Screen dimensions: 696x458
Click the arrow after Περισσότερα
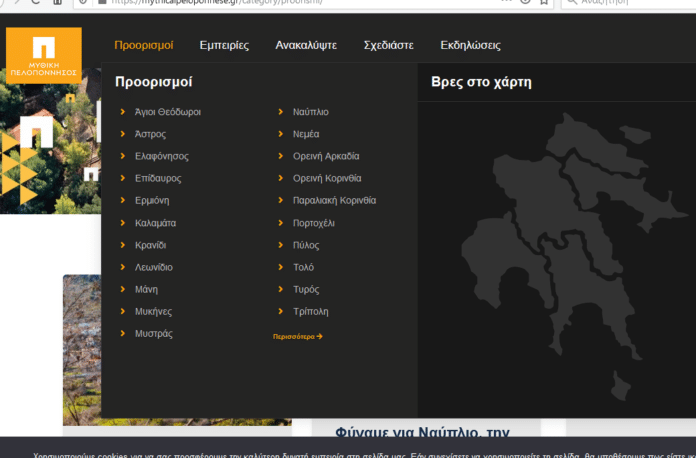[319, 337]
